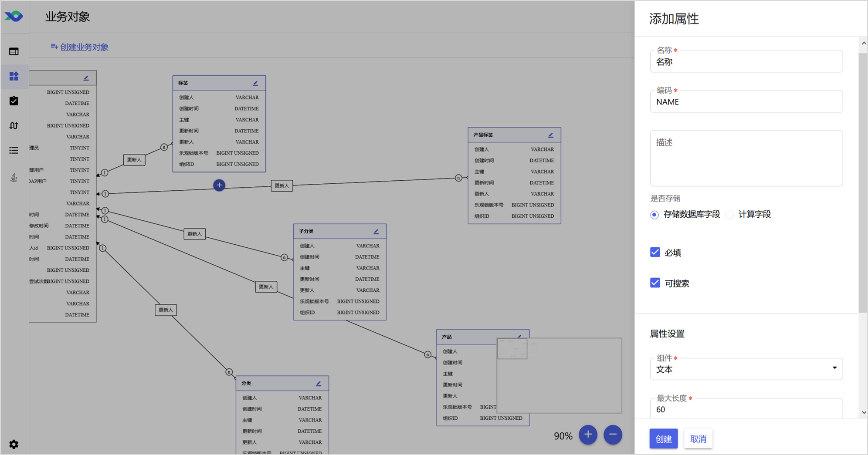Zoom in the diagram with the plus button
The height and width of the screenshot is (455, 868).
(588, 435)
